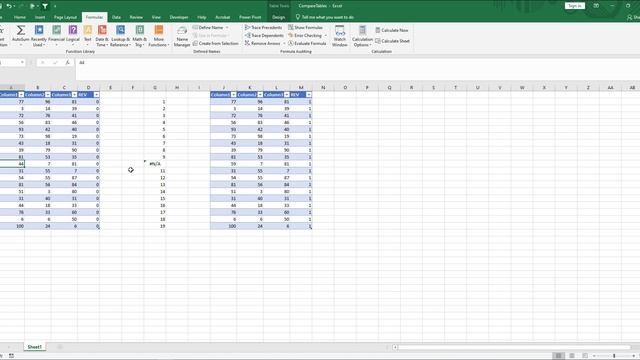The width and height of the screenshot is (640, 360).
Task: Open Date & Time functions
Action: pyautogui.click(x=102, y=36)
